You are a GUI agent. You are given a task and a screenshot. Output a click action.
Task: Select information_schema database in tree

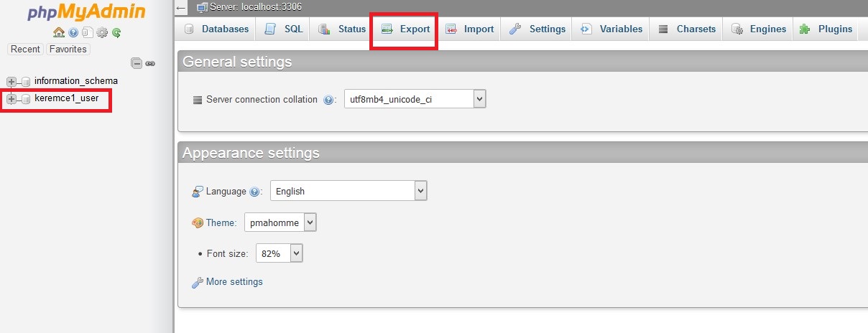pos(76,81)
